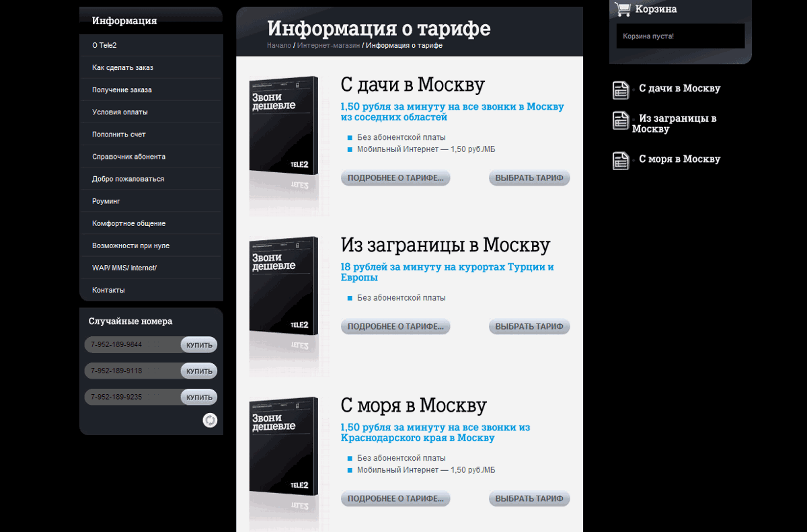807x532 pixels.
Task: Click document icon beside «С дачи в Москву»
Action: 621,90
